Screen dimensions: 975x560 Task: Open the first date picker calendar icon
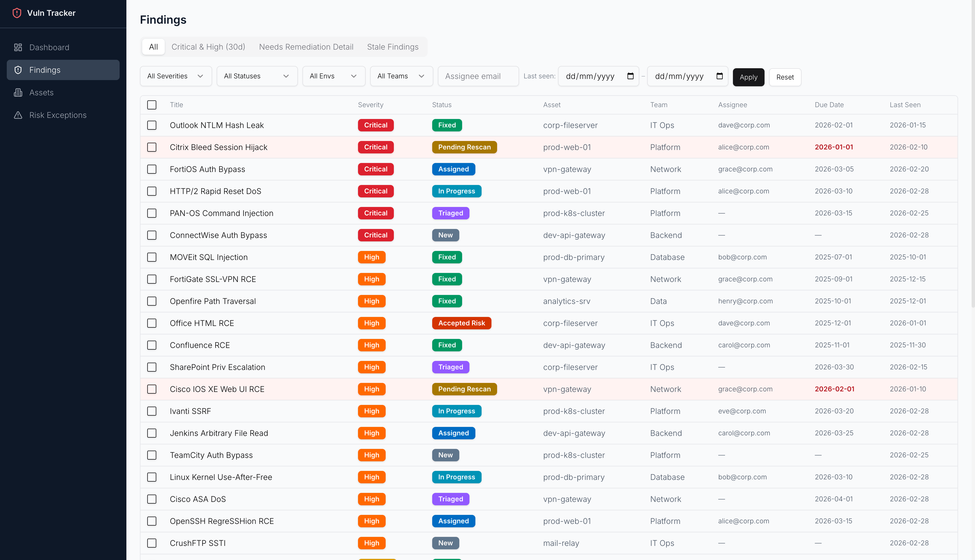tap(630, 76)
